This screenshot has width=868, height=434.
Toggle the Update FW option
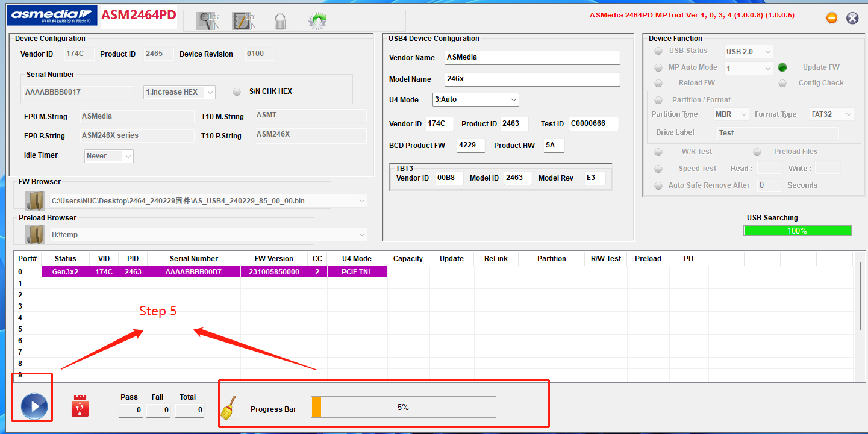tap(782, 67)
